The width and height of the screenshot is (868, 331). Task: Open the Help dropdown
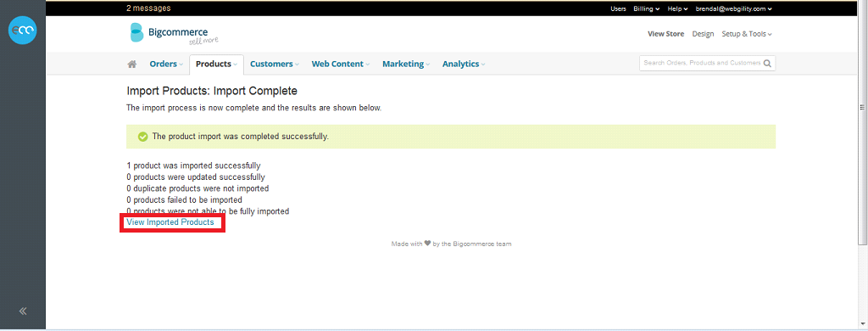pyautogui.click(x=677, y=8)
